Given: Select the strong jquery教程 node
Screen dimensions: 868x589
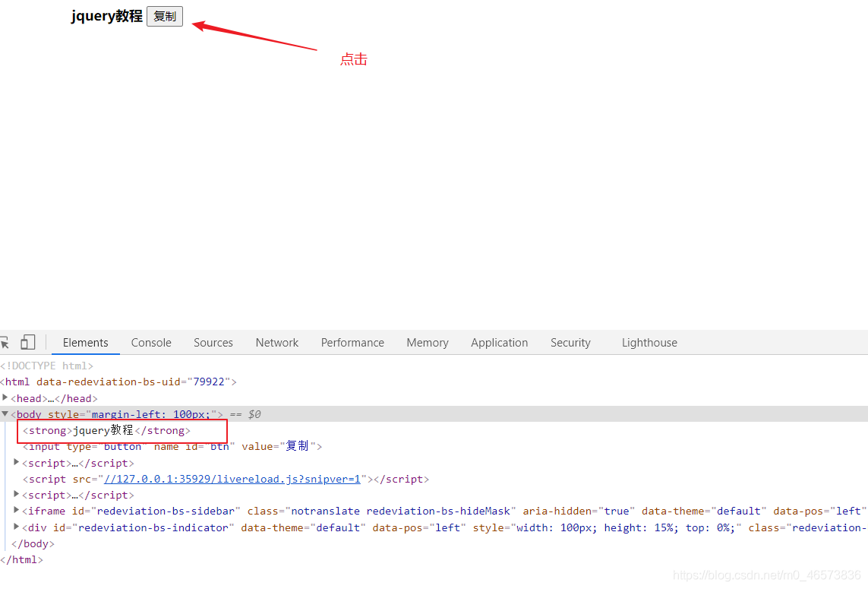Looking at the screenshot, I should (106, 430).
